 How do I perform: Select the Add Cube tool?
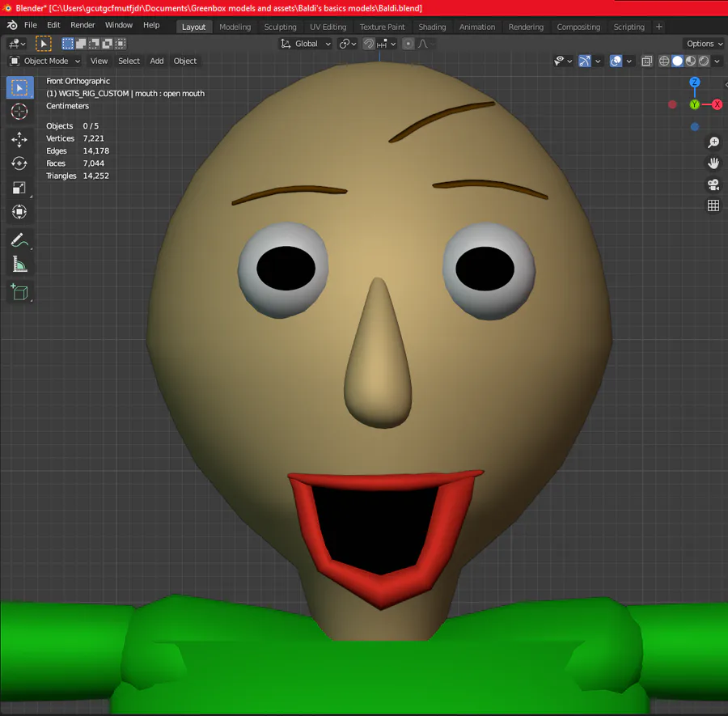point(19,292)
